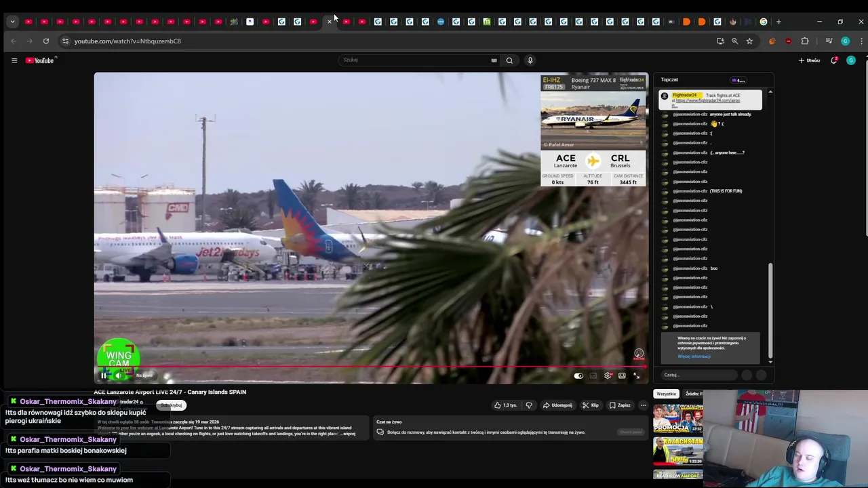Click the red live progress bar
The image size is (868, 488).
(371, 367)
